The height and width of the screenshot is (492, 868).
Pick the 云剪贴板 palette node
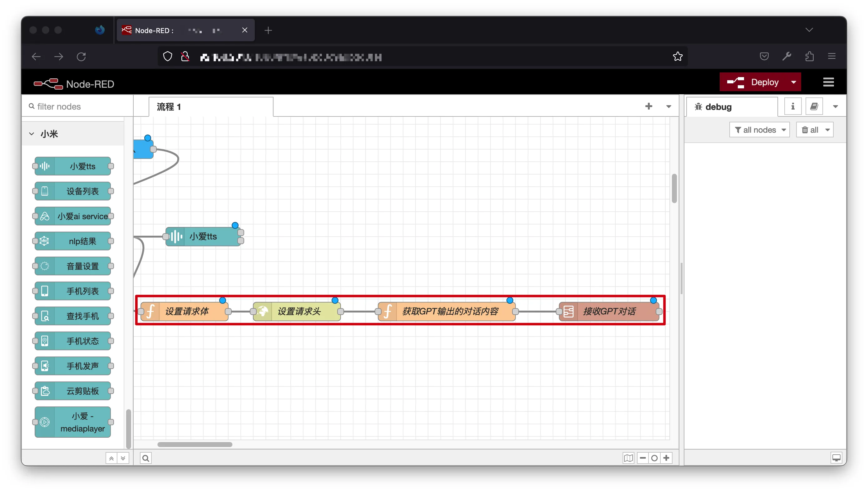73,391
